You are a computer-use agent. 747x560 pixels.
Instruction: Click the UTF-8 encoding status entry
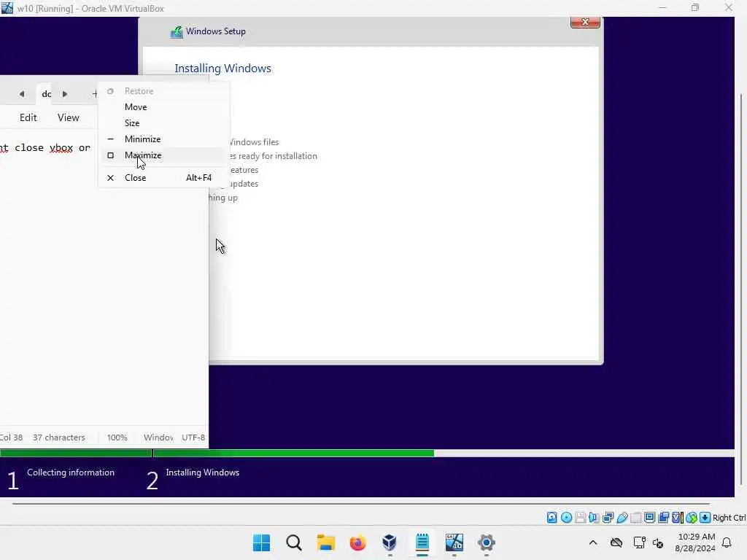193,437
